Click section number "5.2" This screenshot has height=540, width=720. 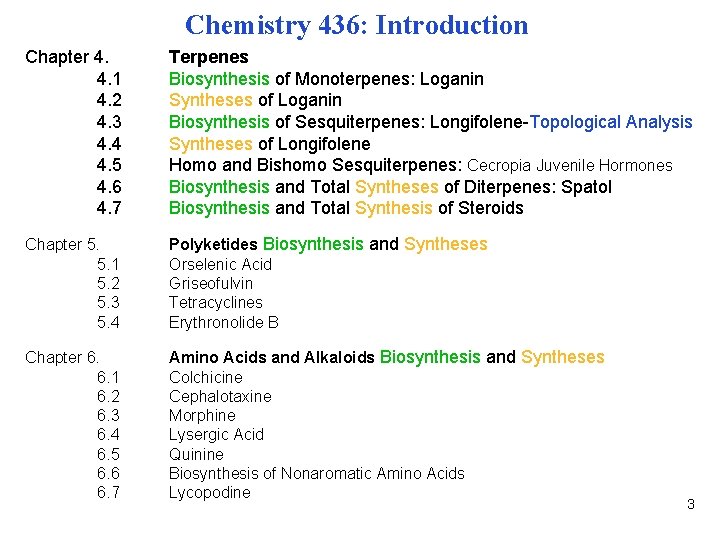coord(108,283)
